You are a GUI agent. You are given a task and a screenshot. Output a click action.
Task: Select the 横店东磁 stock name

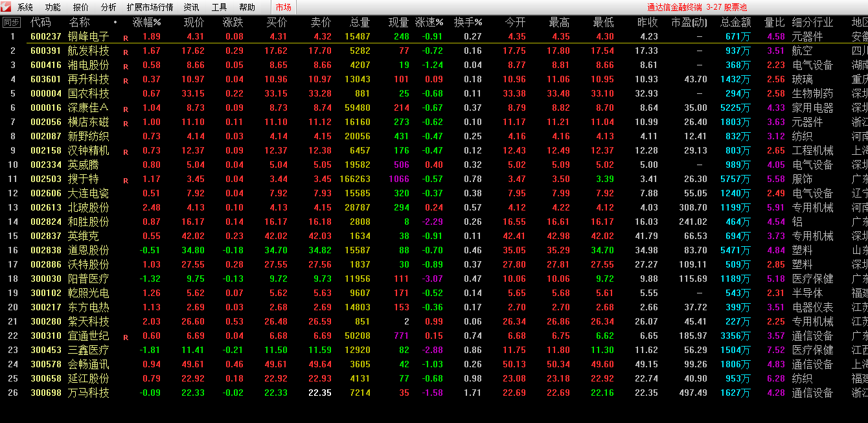click(89, 122)
